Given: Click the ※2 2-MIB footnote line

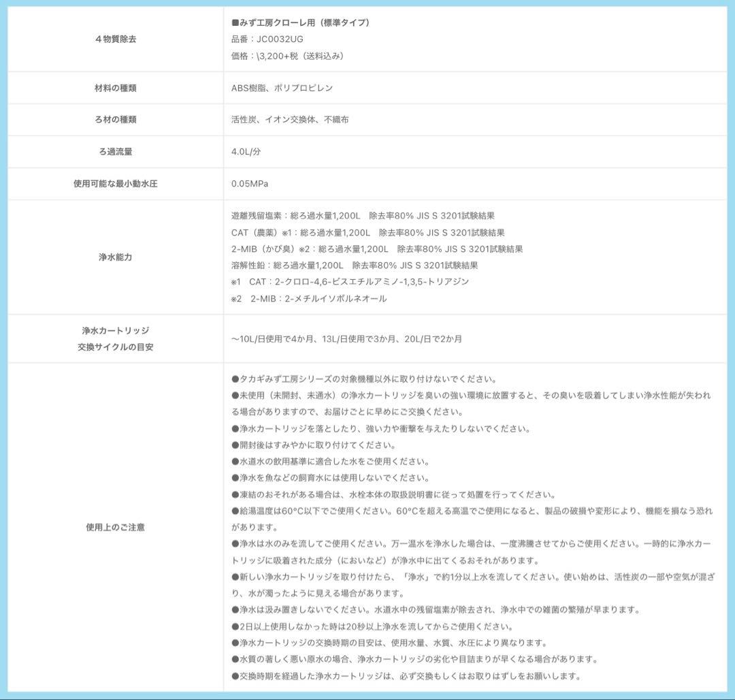Looking at the screenshot, I should click(x=308, y=298).
